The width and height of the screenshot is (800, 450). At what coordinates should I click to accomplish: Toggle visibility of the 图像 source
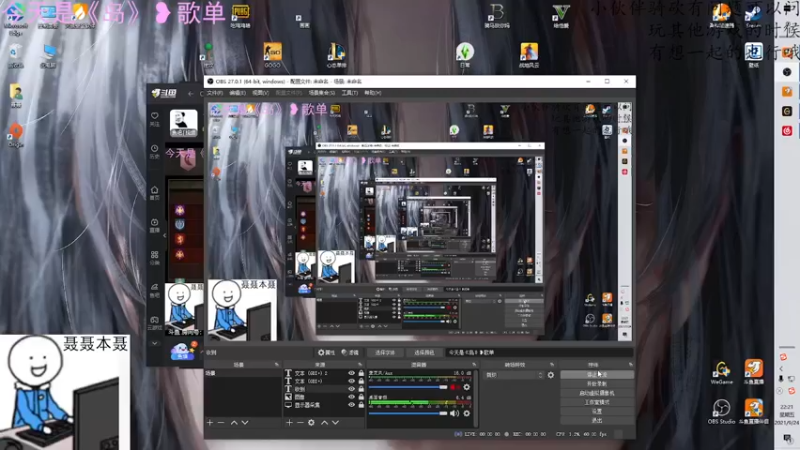tap(351, 397)
